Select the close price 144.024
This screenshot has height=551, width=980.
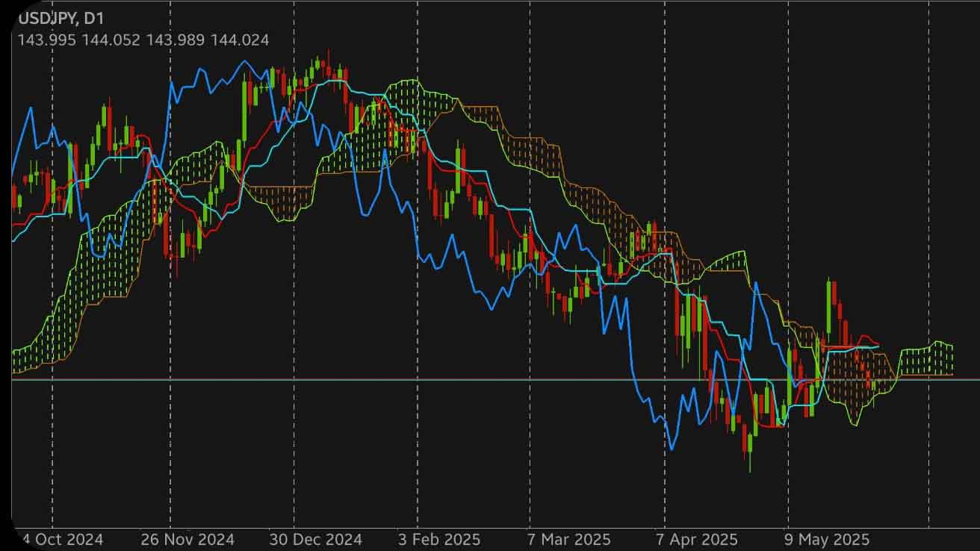pos(239,40)
